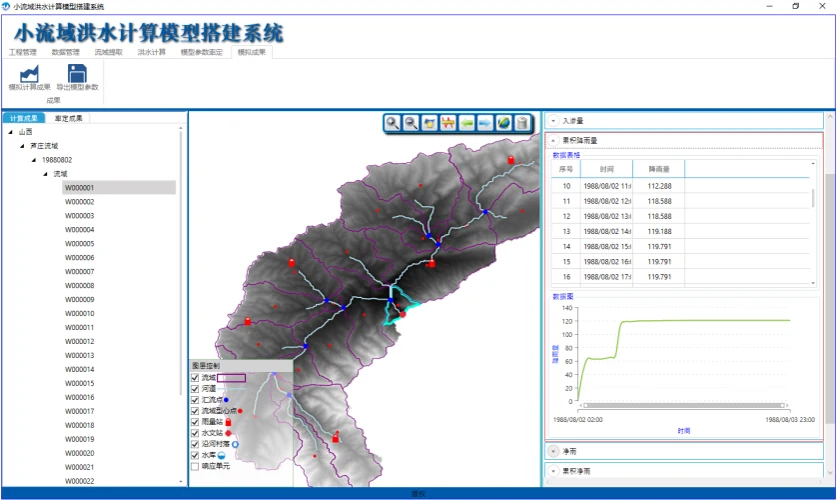Open the 工程管理 ribbon tab
Screen dimensions: 837x500
click(22, 52)
